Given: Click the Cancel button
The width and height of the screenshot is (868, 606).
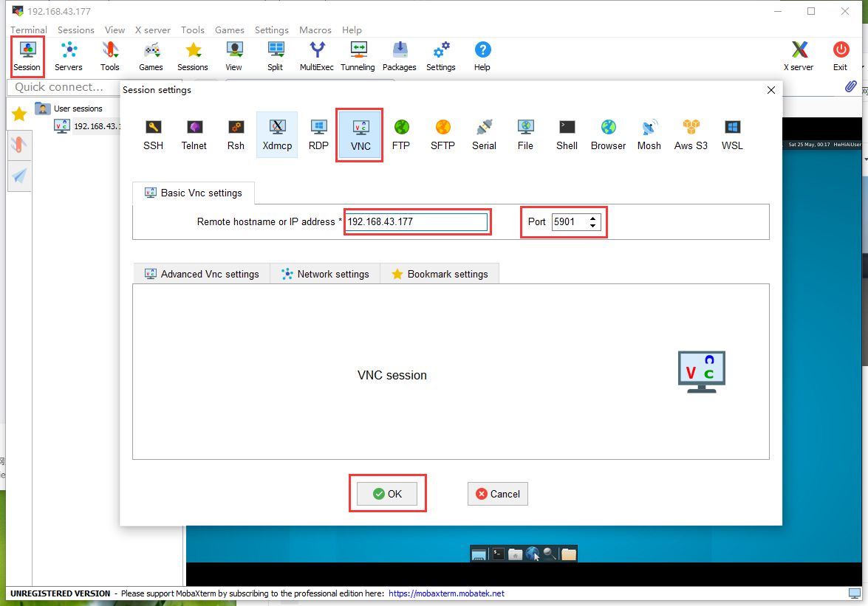Looking at the screenshot, I should [x=498, y=494].
